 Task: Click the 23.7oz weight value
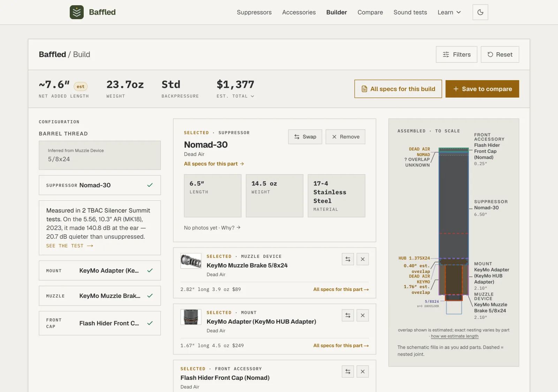125,84
